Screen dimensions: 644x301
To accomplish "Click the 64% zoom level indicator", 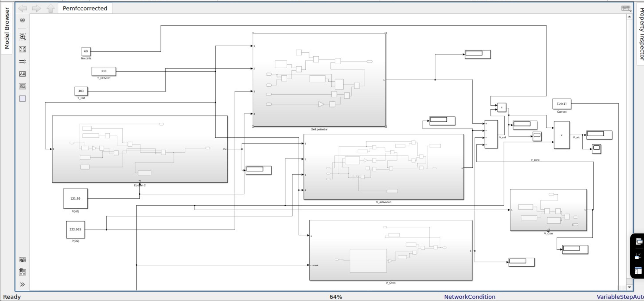I will point(335,297).
